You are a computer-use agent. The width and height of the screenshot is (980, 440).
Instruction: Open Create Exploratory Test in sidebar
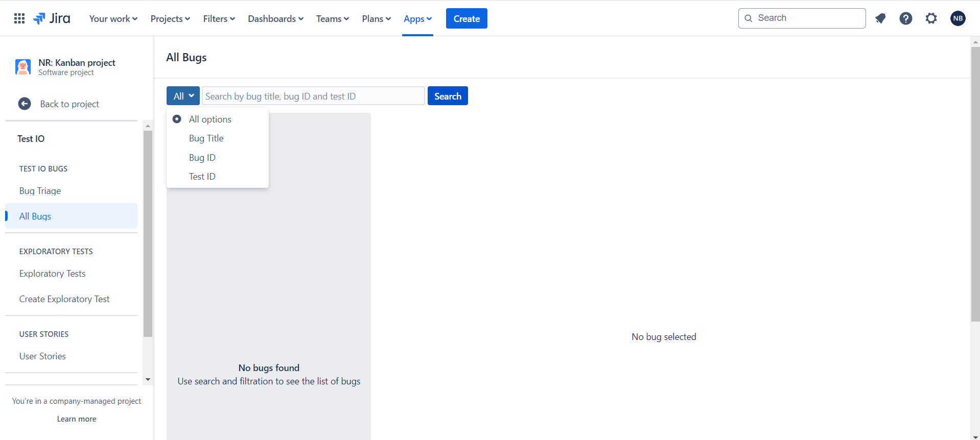coord(71,299)
